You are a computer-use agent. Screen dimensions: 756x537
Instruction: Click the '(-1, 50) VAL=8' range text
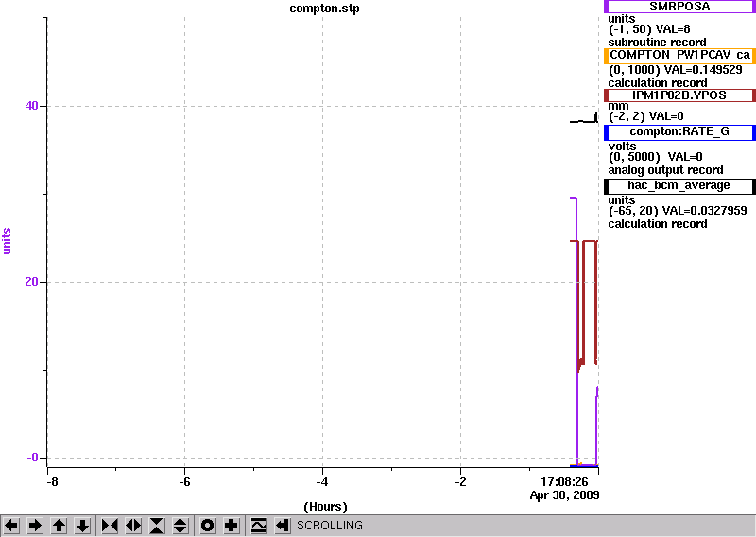click(649, 29)
